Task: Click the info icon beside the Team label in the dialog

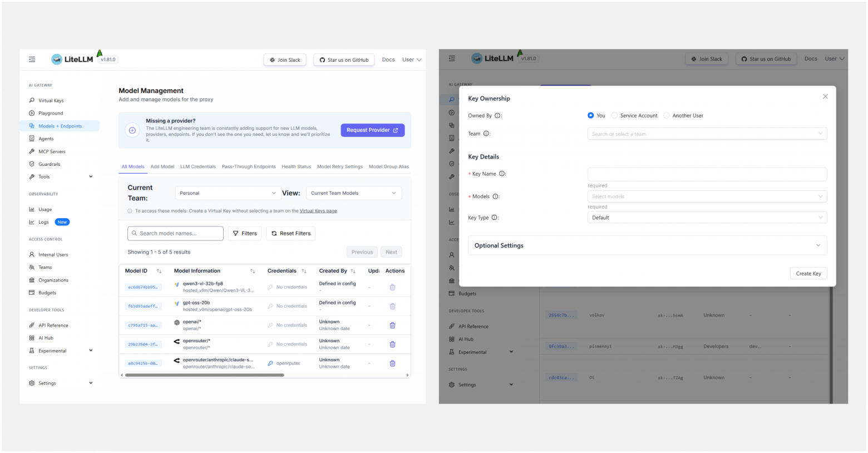Action: tap(486, 134)
